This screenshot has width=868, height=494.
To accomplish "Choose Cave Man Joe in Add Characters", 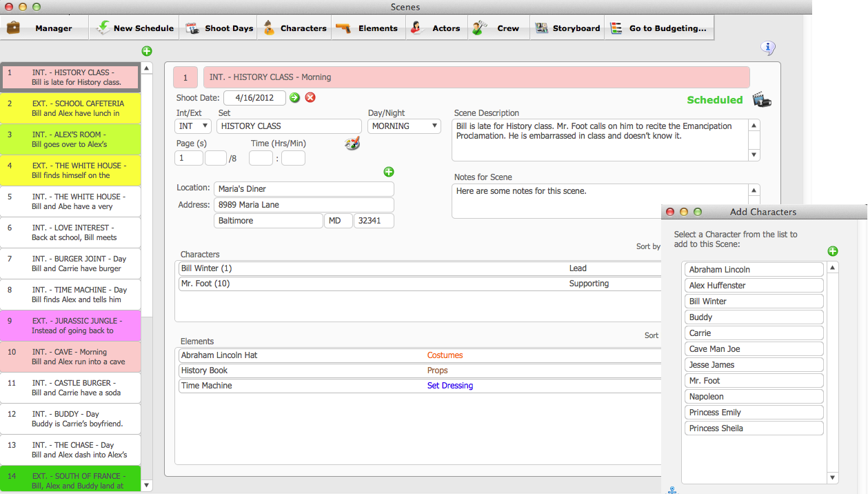I will 754,349.
